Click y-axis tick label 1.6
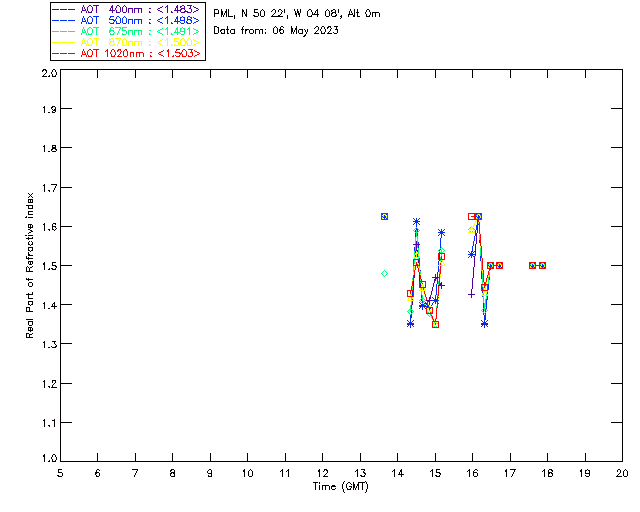The width and height of the screenshot is (640, 512). [49, 227]
